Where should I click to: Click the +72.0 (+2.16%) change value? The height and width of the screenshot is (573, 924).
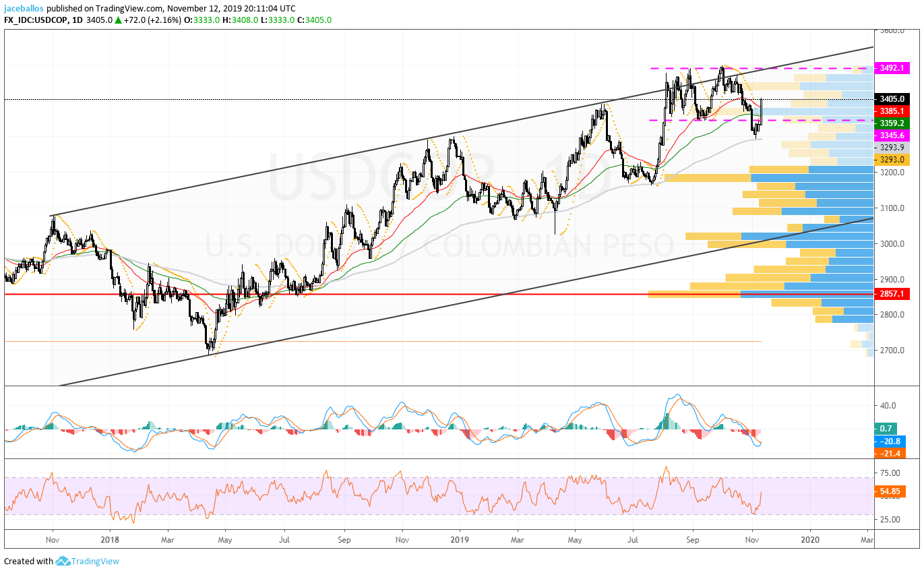click(x=154, y=20)
